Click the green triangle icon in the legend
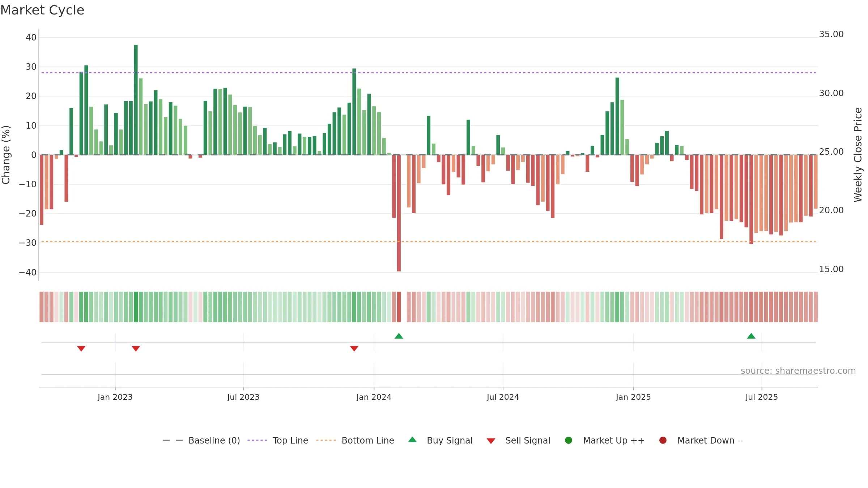This screenshot has width=868, height=488. 412,440
